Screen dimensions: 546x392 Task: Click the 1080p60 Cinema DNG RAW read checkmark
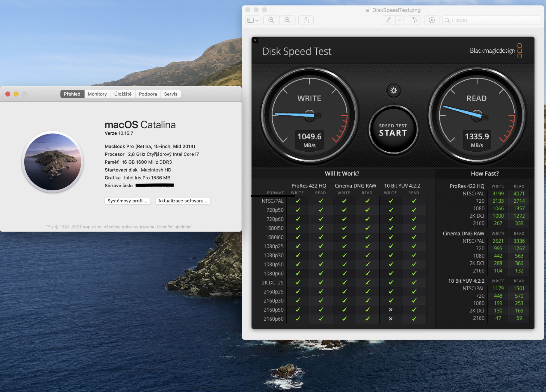tap(367, 273)
